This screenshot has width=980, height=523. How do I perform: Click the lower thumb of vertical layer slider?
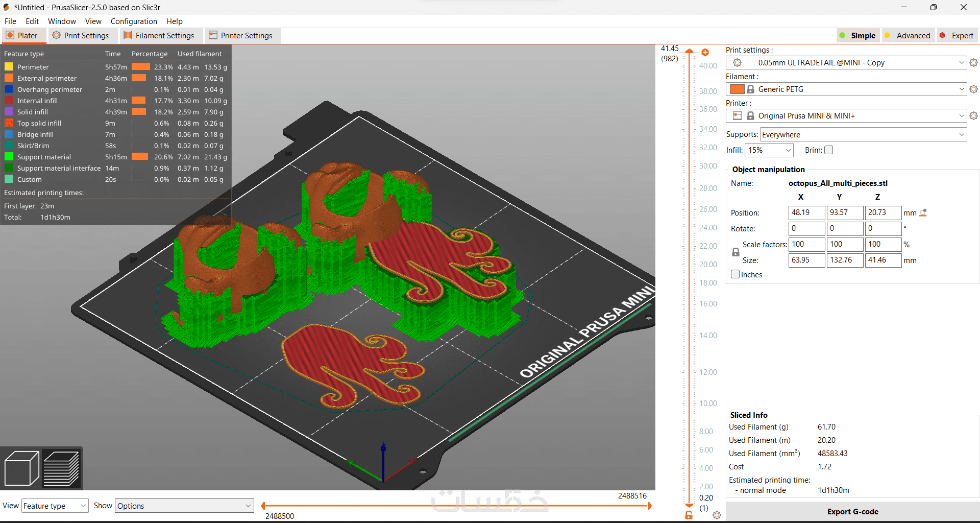(x=689, y=506)
